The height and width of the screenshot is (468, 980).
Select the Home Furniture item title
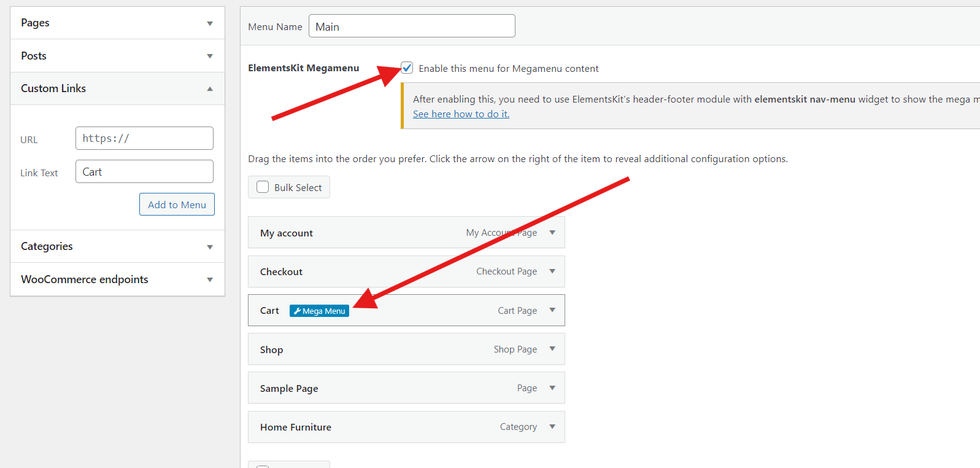[296, 427]
